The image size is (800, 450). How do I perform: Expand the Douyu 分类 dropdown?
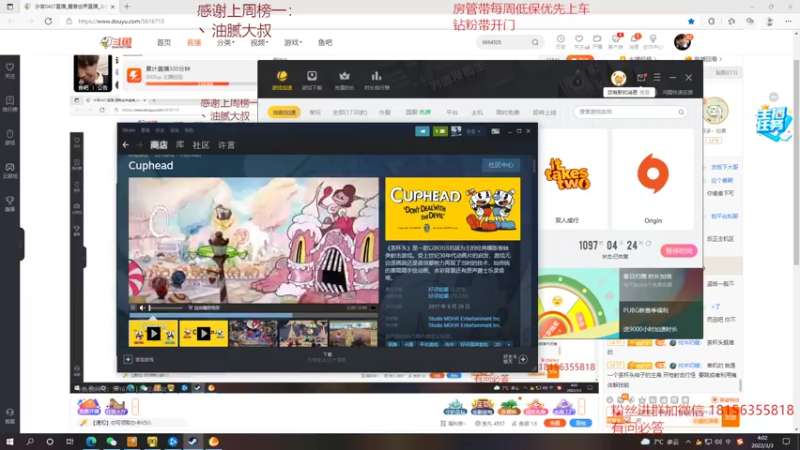[x=225, y=42]
